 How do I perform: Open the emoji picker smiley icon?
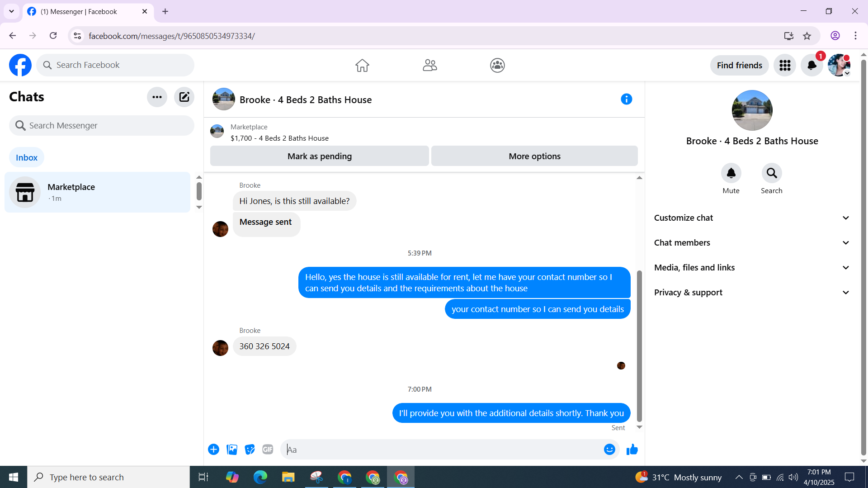tap(609, 450)
